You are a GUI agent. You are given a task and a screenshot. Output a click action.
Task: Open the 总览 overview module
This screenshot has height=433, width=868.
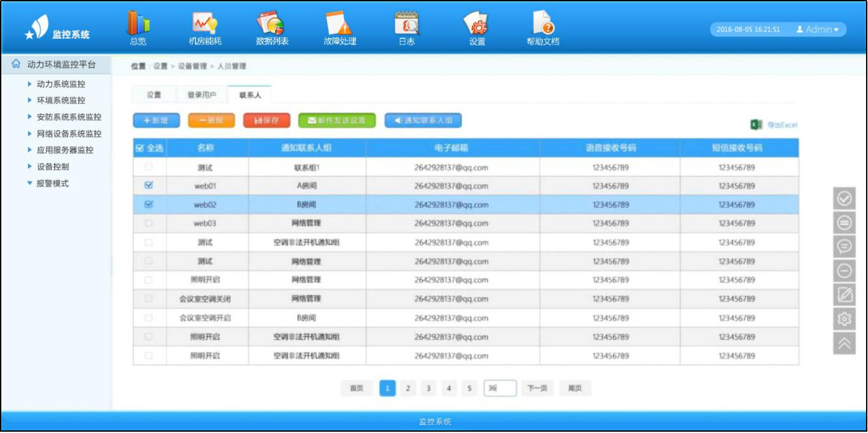pos(139,26)
